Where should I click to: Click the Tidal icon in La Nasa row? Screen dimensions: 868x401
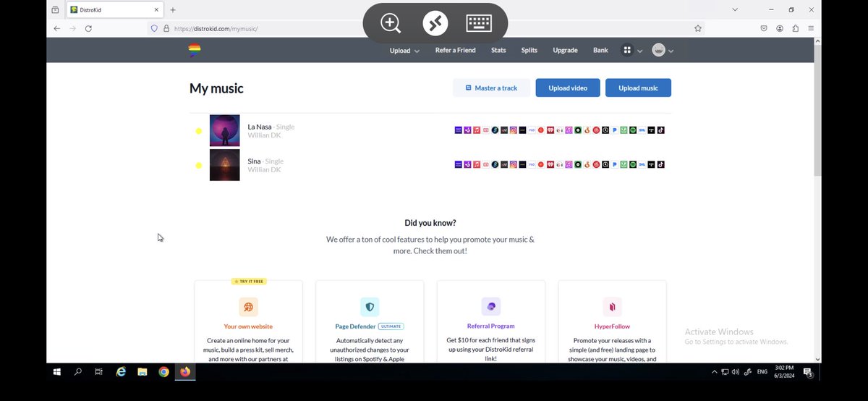click(x=651, y=130)
